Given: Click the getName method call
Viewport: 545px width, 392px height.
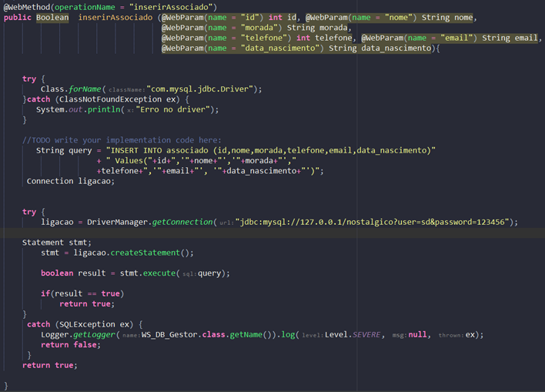Looking at the screenshot, I should [246, 334].
